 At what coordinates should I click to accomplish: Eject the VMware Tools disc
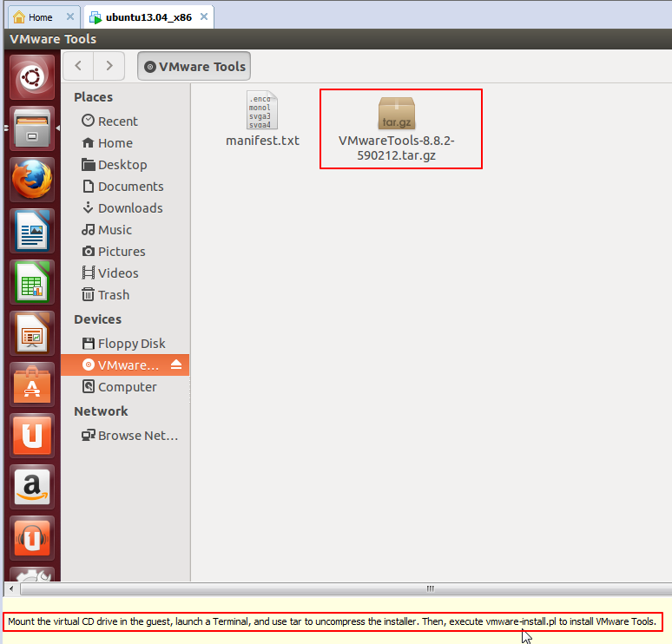tap(176, 365)
